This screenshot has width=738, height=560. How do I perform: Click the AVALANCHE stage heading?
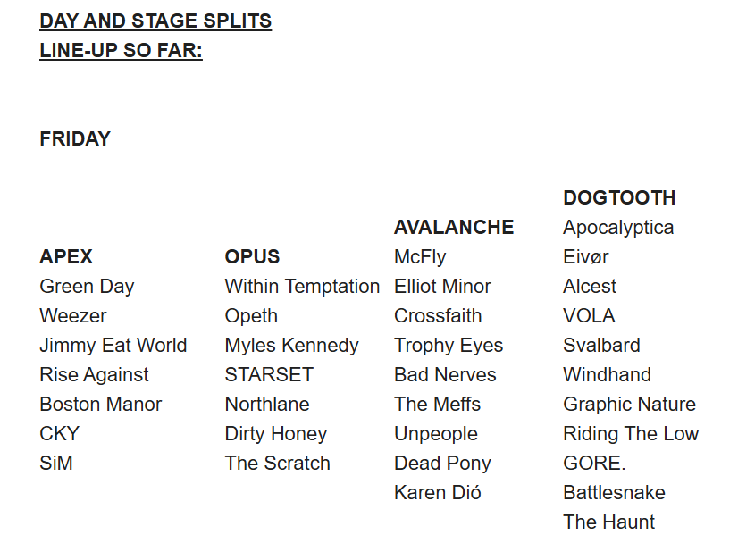pyautogui.click(x=454, y=227)
